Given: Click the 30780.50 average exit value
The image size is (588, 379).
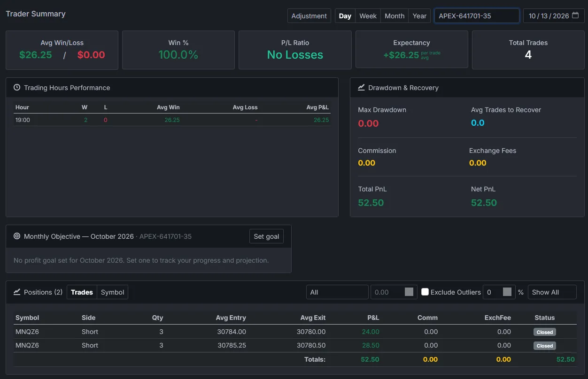Looking at the screenshot, I should click(x=311, y=345).
